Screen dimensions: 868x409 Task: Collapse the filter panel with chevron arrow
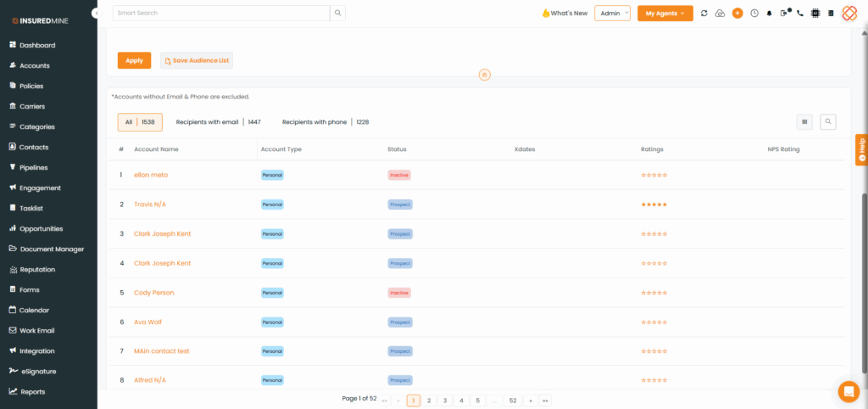484,75
